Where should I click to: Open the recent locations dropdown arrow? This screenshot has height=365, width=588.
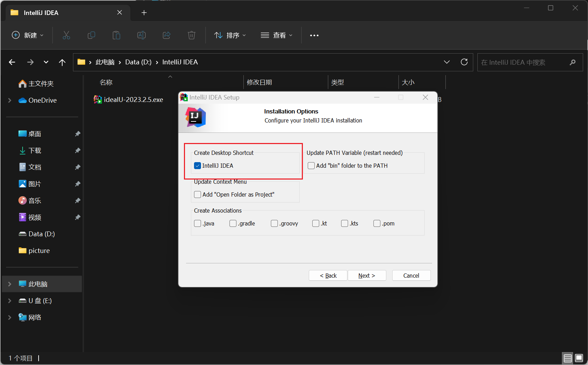click(x=46, y=62)
